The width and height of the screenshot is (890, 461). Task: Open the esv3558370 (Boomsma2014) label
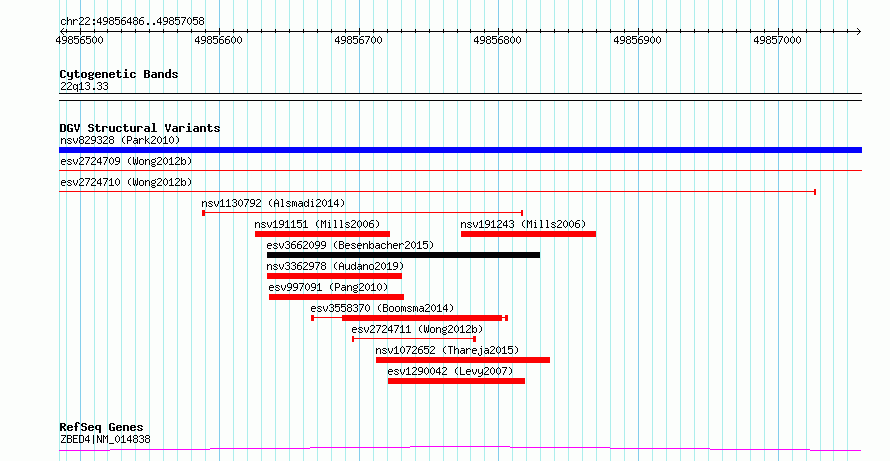(x=383, y=308)
